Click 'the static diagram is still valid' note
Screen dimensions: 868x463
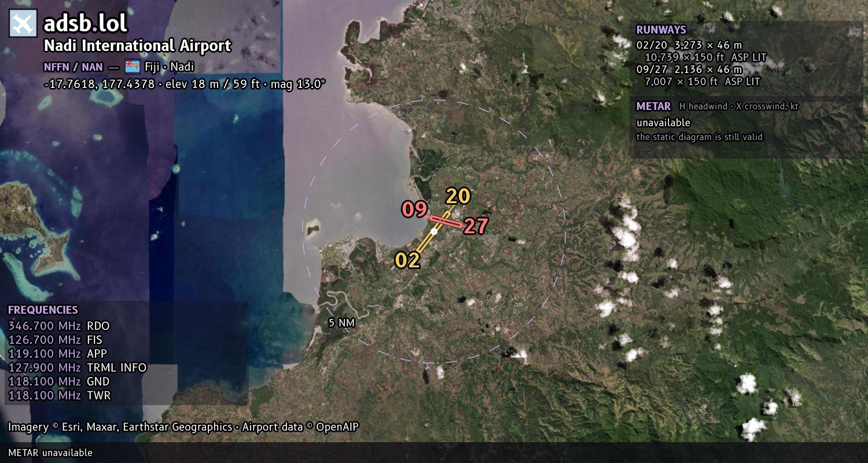[x=699, y=137]
